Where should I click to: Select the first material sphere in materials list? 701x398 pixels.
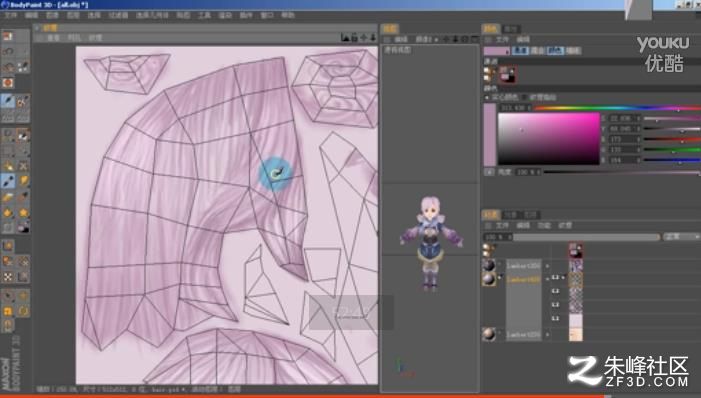point(489,265)
